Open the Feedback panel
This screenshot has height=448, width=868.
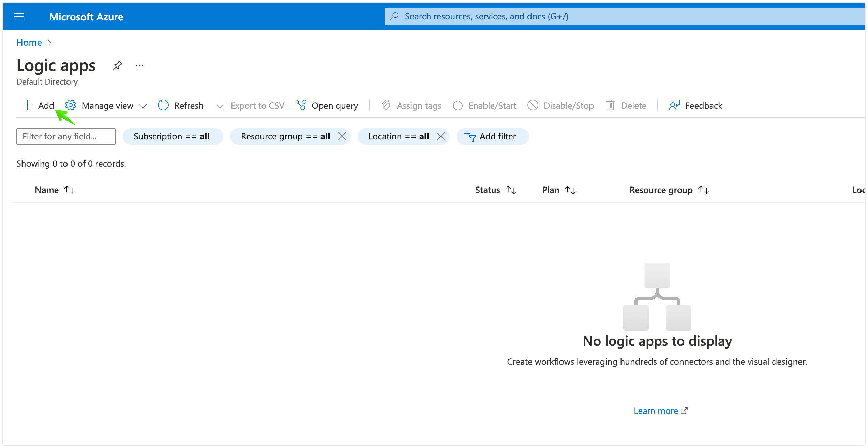[x=695, y=106]
